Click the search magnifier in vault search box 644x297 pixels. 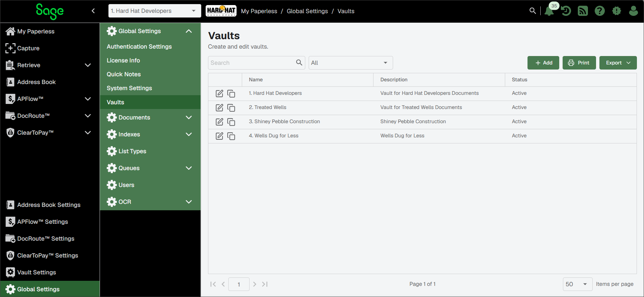299,62
